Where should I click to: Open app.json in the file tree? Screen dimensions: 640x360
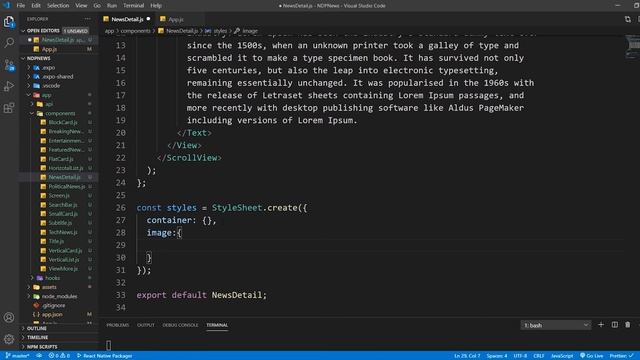pos(52,315)
